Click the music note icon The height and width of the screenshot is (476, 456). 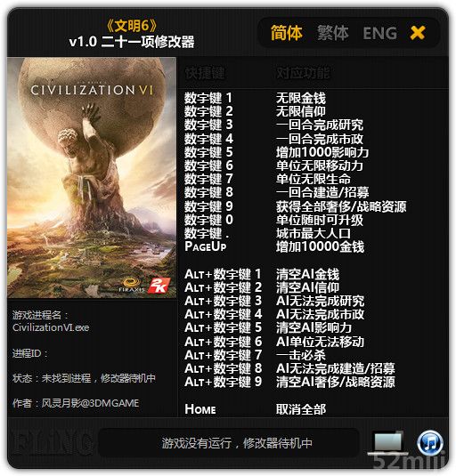point(430,443)
